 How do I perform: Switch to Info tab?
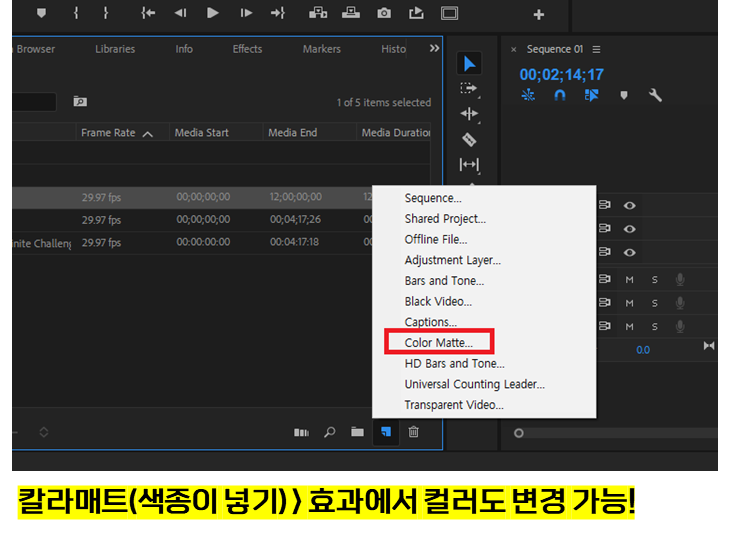point(184,49)
